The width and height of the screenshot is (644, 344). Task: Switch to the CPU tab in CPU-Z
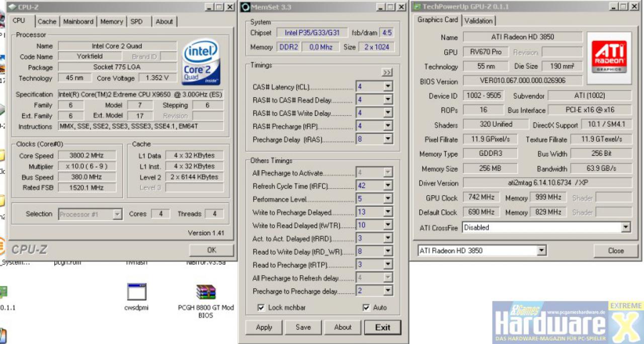pos(19,21)
